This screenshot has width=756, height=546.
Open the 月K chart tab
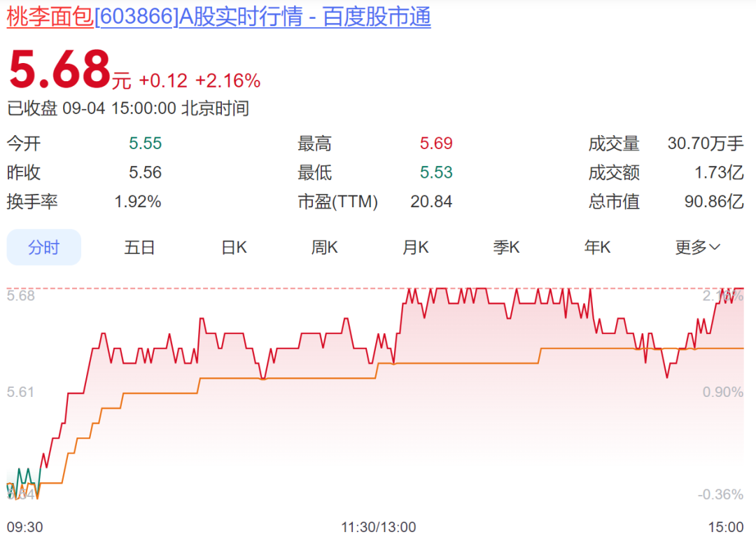coord(416,247)
